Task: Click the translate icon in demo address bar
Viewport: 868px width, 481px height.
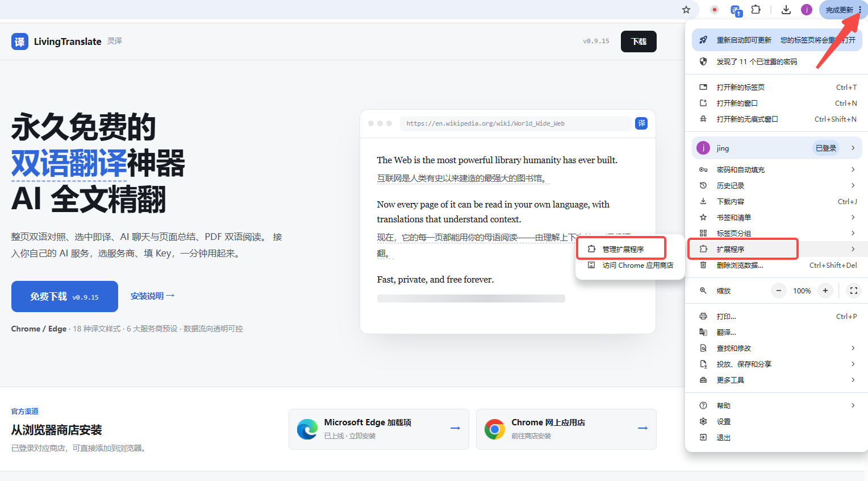Action: pos(641,123)
